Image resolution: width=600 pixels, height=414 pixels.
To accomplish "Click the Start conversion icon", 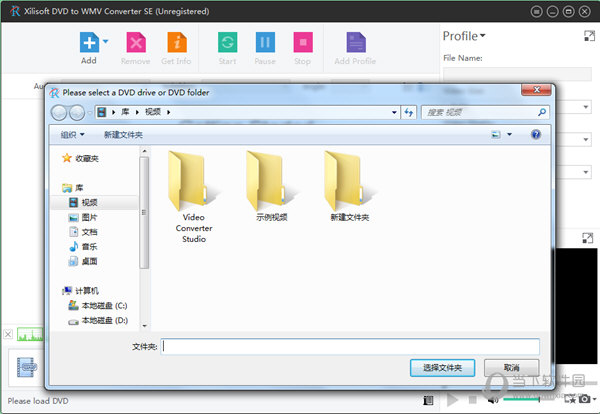I will click(x=227, y=42).
